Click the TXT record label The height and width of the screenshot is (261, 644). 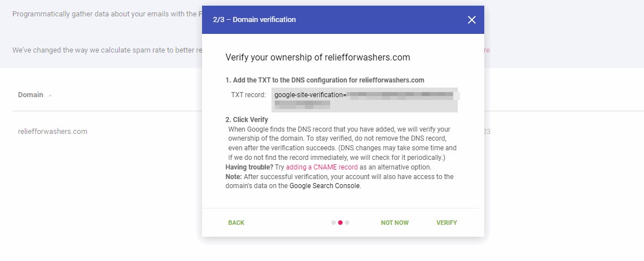pos(248,94)
